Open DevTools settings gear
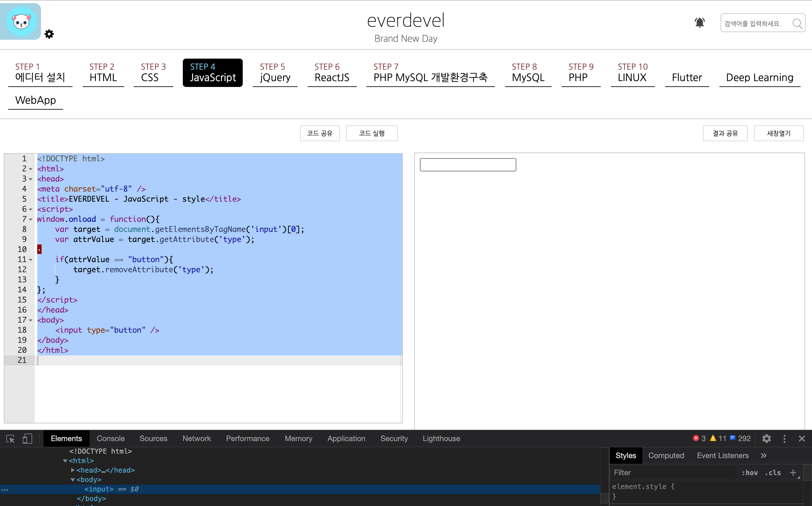This screenshot has height=506, width=812. coord(767,439)
